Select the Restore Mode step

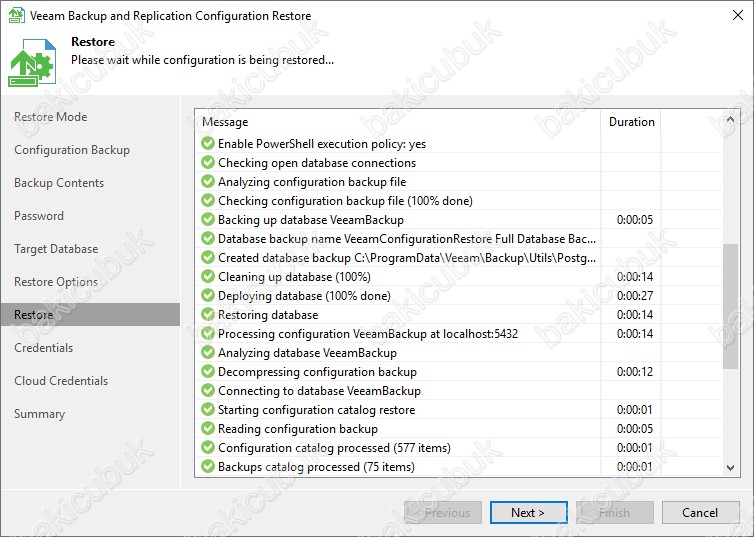click(x=50, y=117)
